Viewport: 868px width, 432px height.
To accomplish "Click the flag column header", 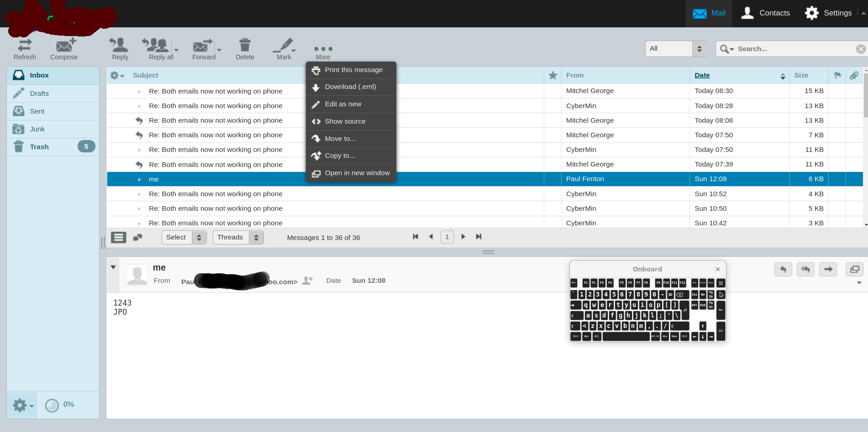I will 837,75.
